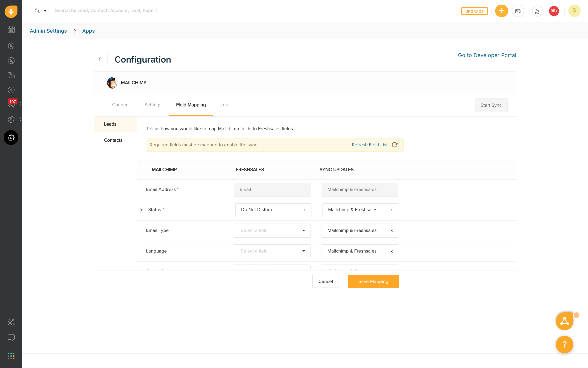Click the orange plus quick-add button
Screen dimensions: 588x368
click(501, 11)
